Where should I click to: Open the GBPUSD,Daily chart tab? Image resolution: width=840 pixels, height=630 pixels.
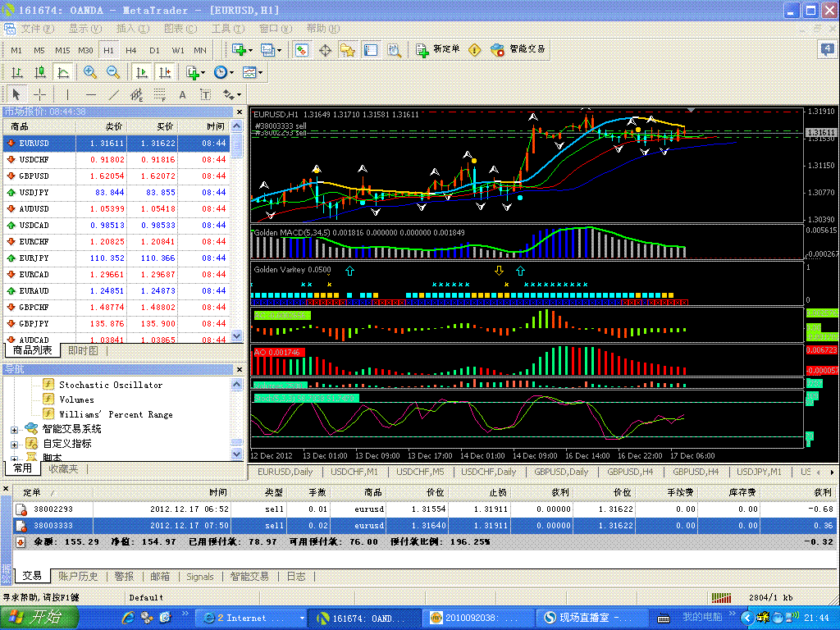562,472
